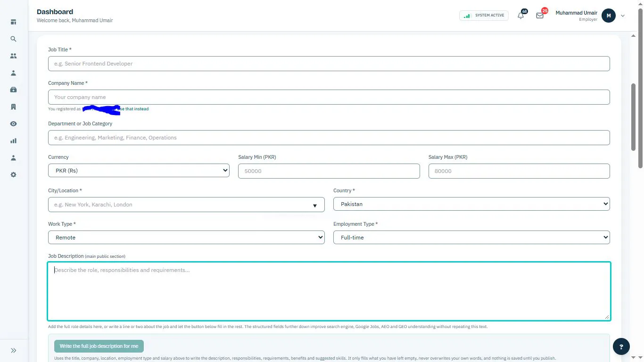Image resolution: width=644 pixels, height=362 pixels.
Task: Open the settings gear icon in the sidebar
Action: pos(13,175)
